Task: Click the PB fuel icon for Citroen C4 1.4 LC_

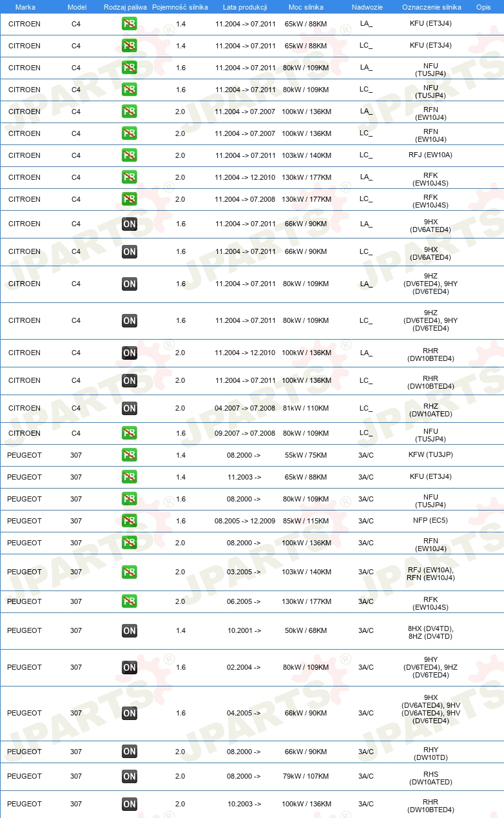Action: pyautogui.click(x=129, y=46)
